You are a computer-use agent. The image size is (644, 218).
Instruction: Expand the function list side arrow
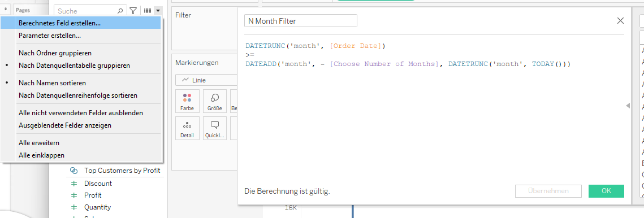click(628, 106)
